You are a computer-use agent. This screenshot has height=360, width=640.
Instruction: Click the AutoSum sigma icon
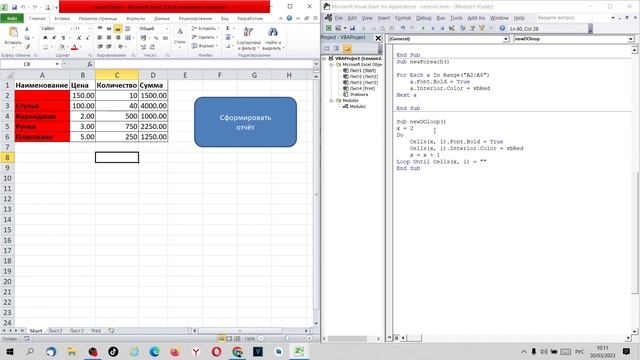[x=228, y=28]
